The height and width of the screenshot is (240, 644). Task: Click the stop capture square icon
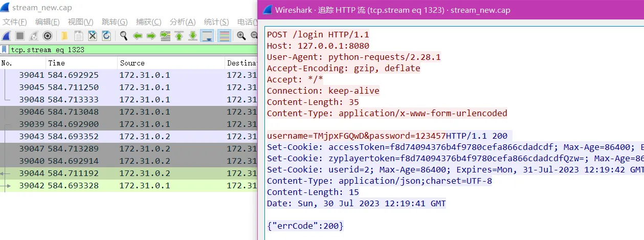tap(20, 36)
